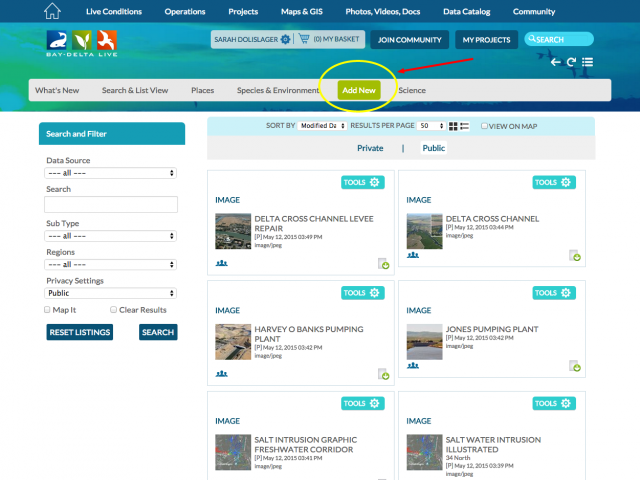Switch to grid view layout icon

453,126
